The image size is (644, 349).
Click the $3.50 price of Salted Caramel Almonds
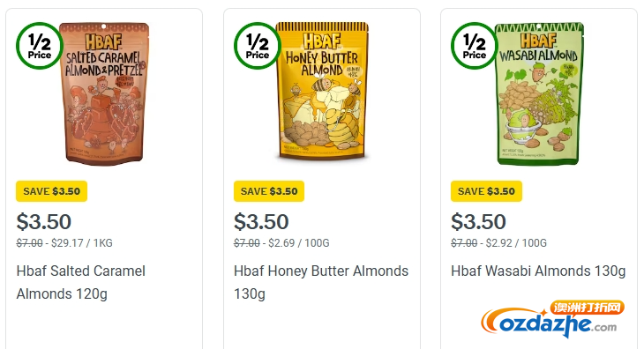click(44, 222)
